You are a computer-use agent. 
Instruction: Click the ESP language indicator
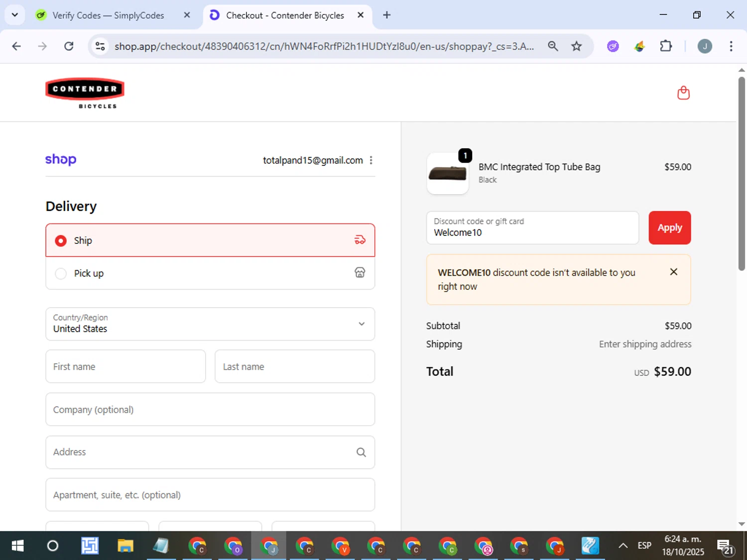(644, 546)
